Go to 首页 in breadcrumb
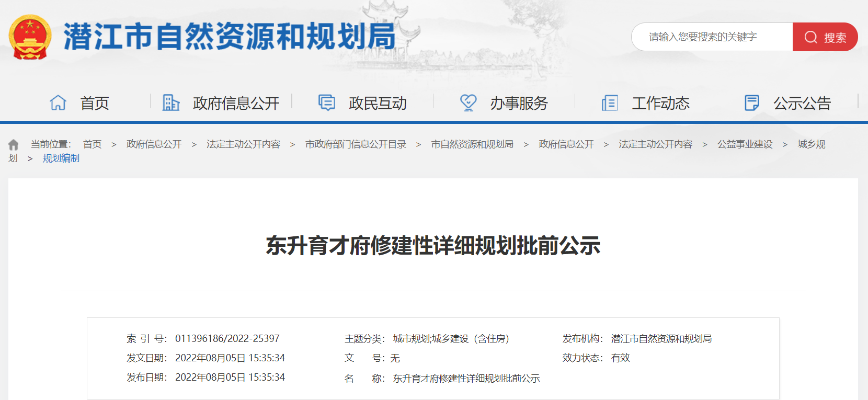This screenshot has width=868, height=400. (x=92, y=144)
